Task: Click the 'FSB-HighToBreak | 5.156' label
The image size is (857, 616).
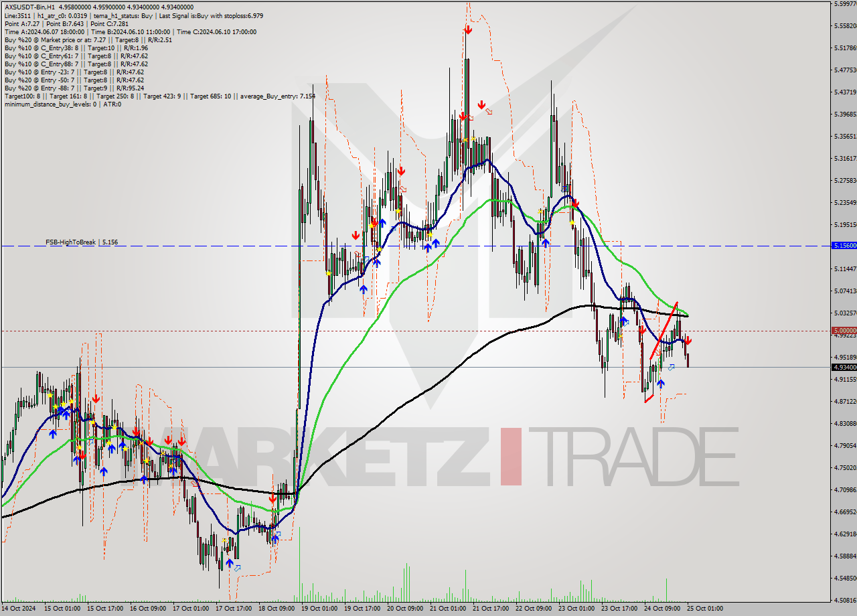Action: pyautogui.click(x=82, y=242)
